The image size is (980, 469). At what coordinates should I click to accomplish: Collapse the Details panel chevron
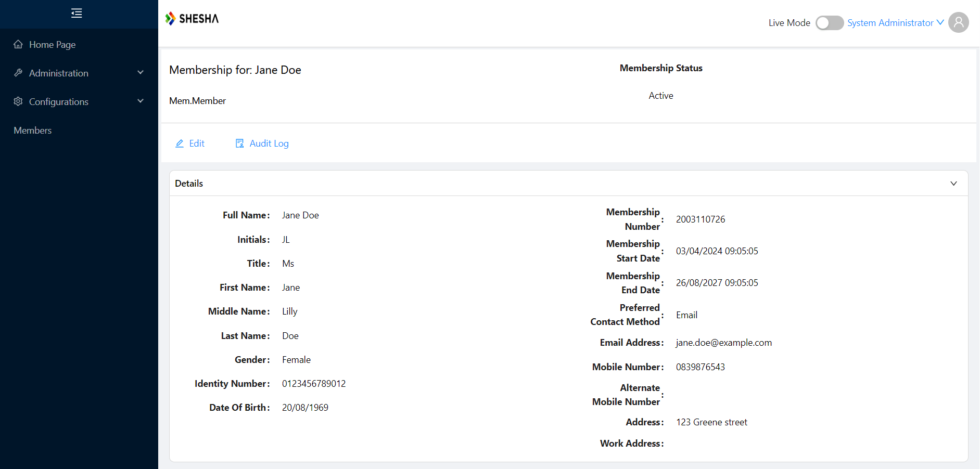(953, 184)
